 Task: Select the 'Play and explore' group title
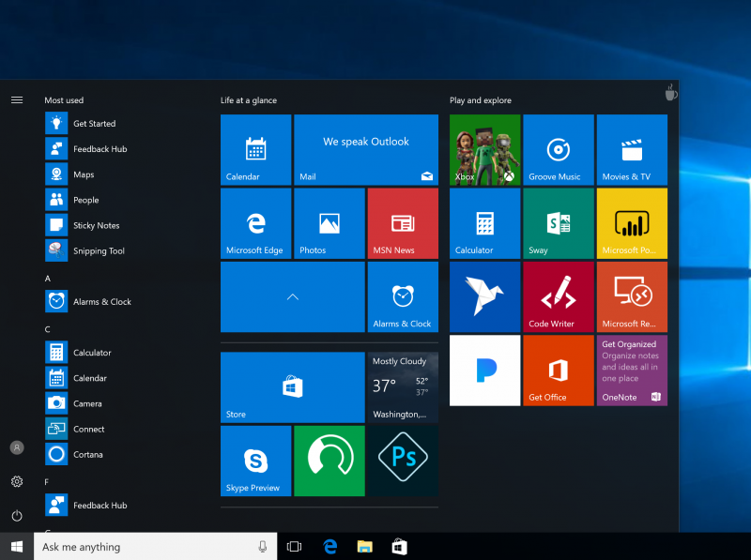pos(481,100)
